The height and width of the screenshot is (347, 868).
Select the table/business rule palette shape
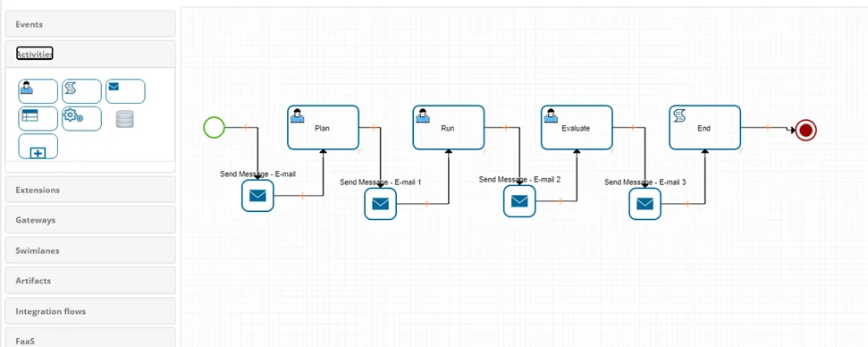(x=38, y=118)
